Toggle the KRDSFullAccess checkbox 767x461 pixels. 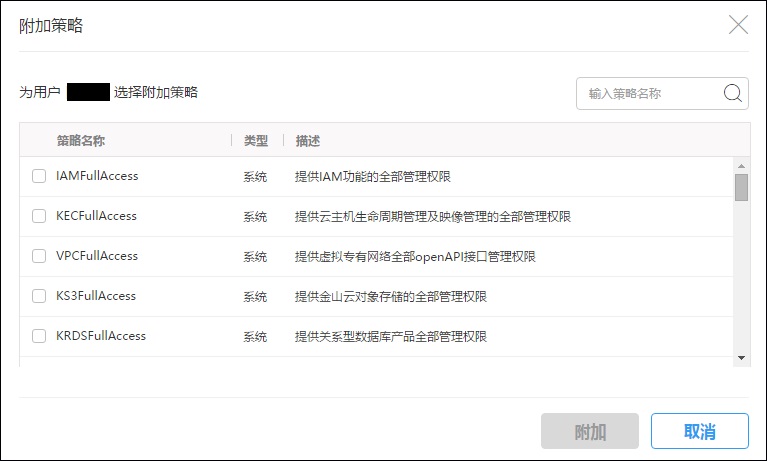(x=39, y=336)
